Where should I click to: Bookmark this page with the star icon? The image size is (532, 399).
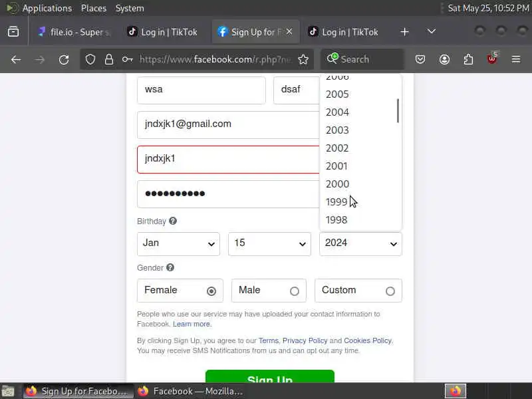click(x=303, y=59)
